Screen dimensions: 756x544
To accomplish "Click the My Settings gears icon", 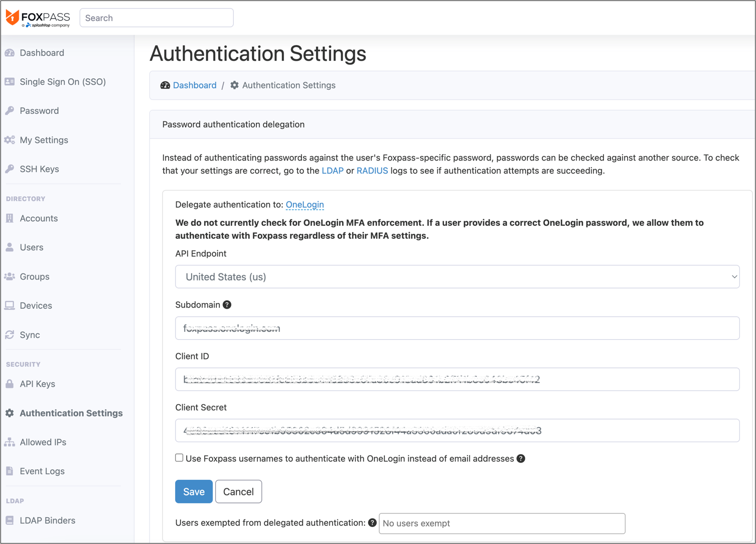I will pyautogui.click(x=10, y=140).
